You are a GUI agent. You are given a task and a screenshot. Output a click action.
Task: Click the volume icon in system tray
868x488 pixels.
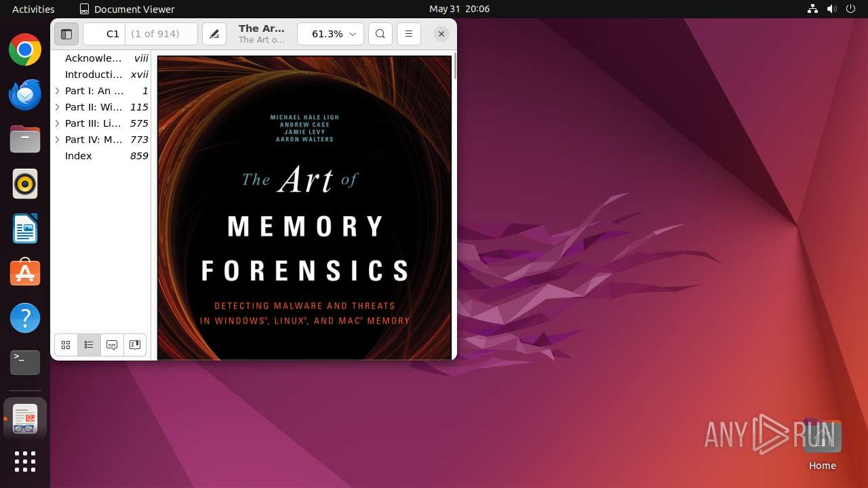tap(832, 9)
